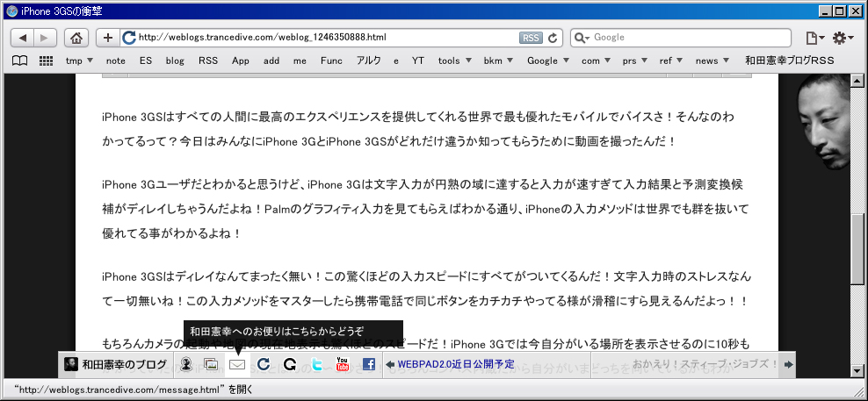Open the me bookmark
Screen dimensions: 868x401
[x=300, y=61]
